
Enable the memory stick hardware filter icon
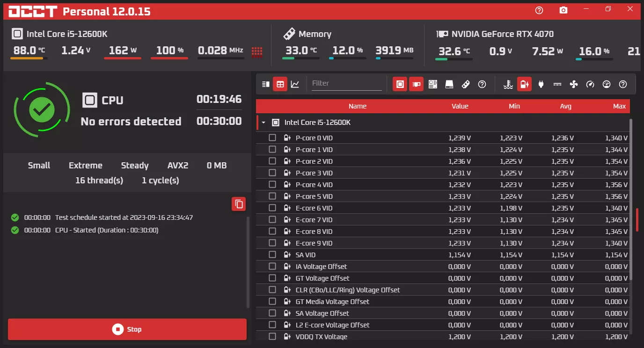(466, 84)
